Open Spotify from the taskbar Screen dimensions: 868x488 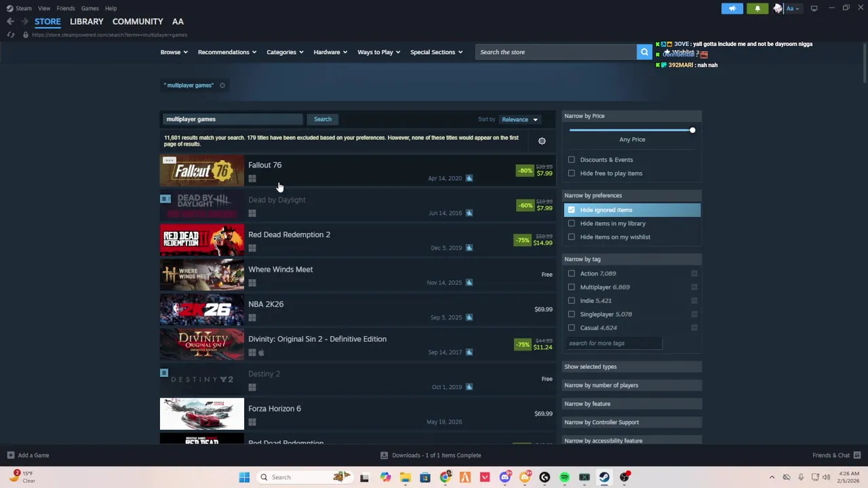[x=564, y=477]
